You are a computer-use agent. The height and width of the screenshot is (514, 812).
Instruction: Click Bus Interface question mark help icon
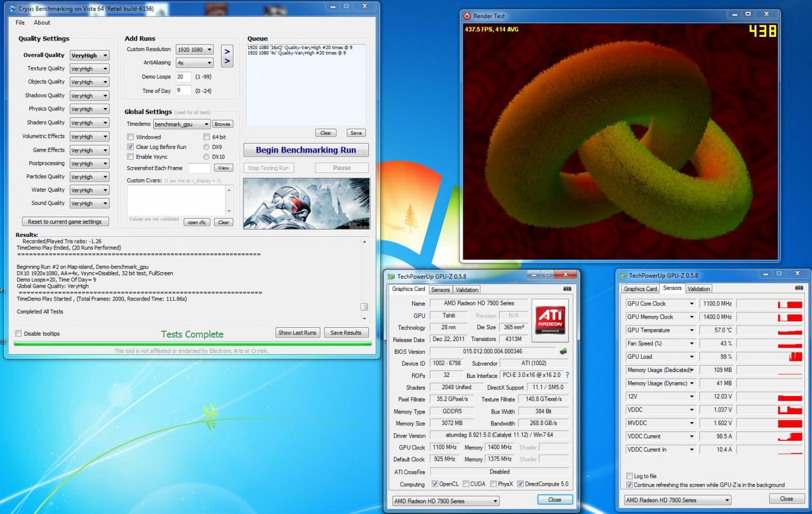[x=567, y=375]
